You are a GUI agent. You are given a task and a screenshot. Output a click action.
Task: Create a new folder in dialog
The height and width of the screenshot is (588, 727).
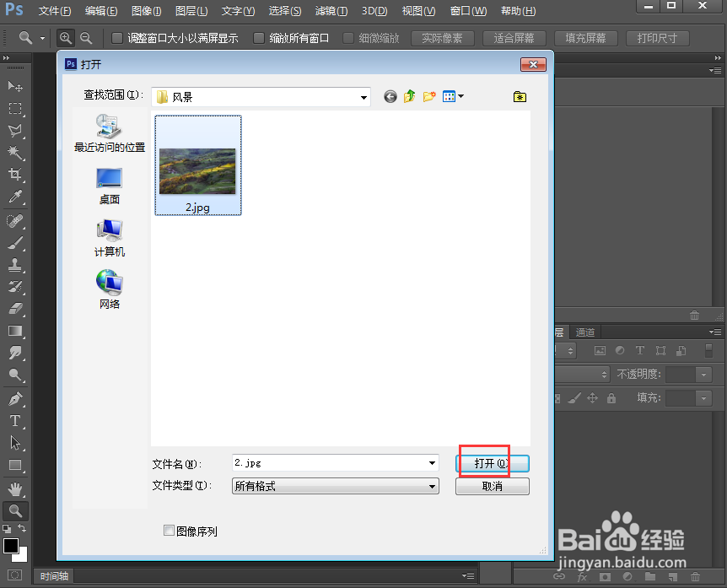(429, 96)
